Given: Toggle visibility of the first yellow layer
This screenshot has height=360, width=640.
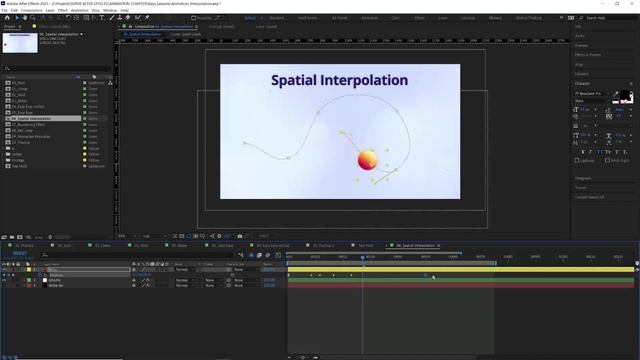Looking at the screenshot, I should coord(4,269).
